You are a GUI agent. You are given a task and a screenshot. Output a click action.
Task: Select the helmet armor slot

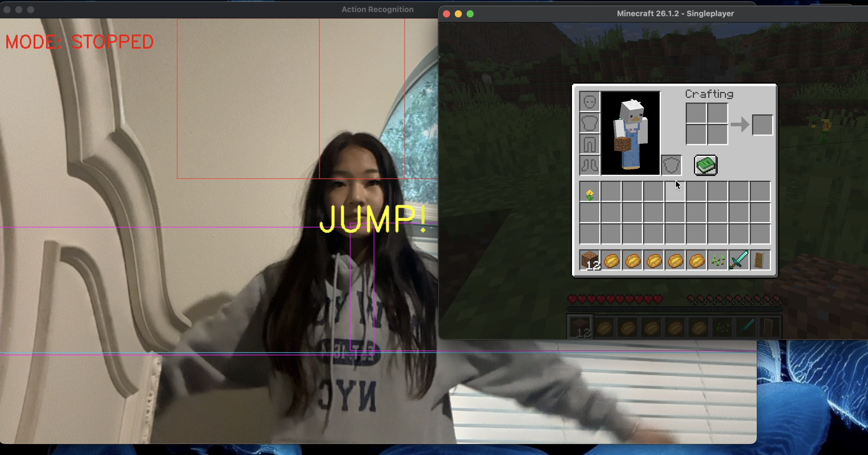point(589,101)
